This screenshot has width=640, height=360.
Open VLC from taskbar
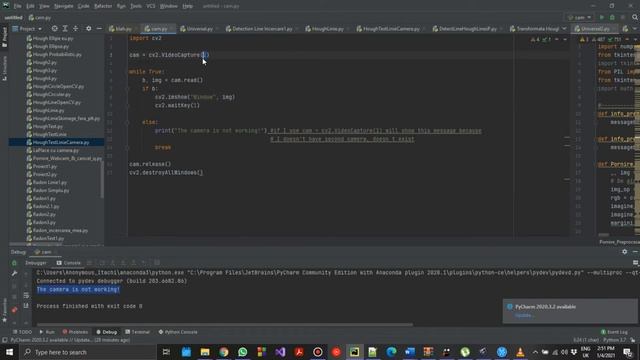coord(520,352)
